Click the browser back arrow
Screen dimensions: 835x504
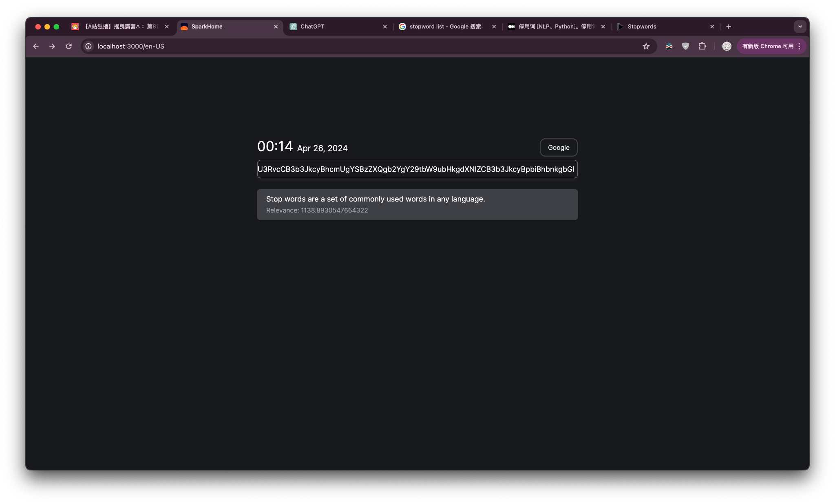(36, 46)
